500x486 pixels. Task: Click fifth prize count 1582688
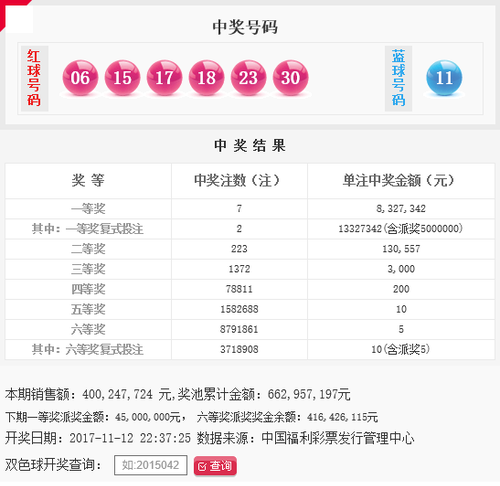(239, 309)
